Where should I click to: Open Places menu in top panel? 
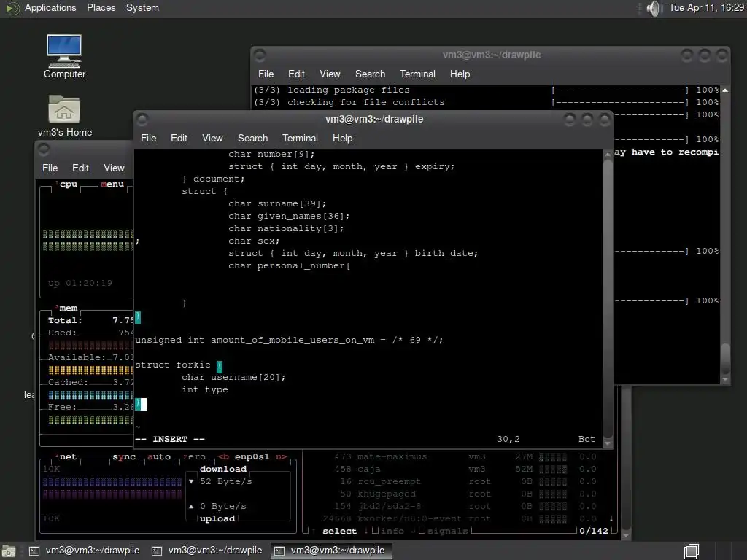pos(101,7)
